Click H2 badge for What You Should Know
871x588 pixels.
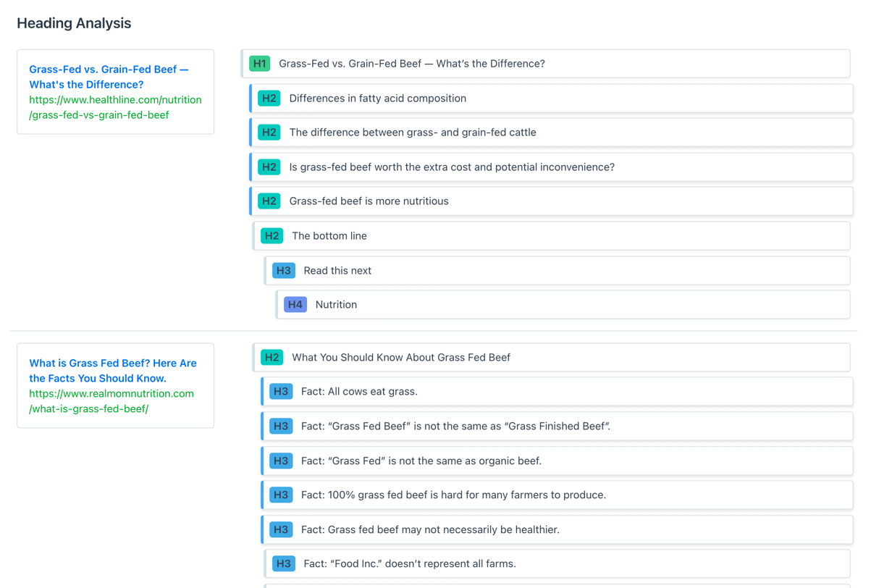tap(272, 358)
